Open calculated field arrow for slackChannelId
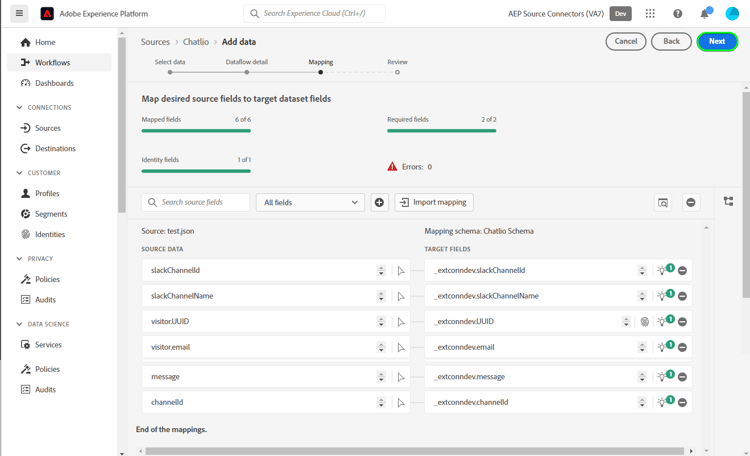The height and width of the screenshot is (456, 750). 401,271
